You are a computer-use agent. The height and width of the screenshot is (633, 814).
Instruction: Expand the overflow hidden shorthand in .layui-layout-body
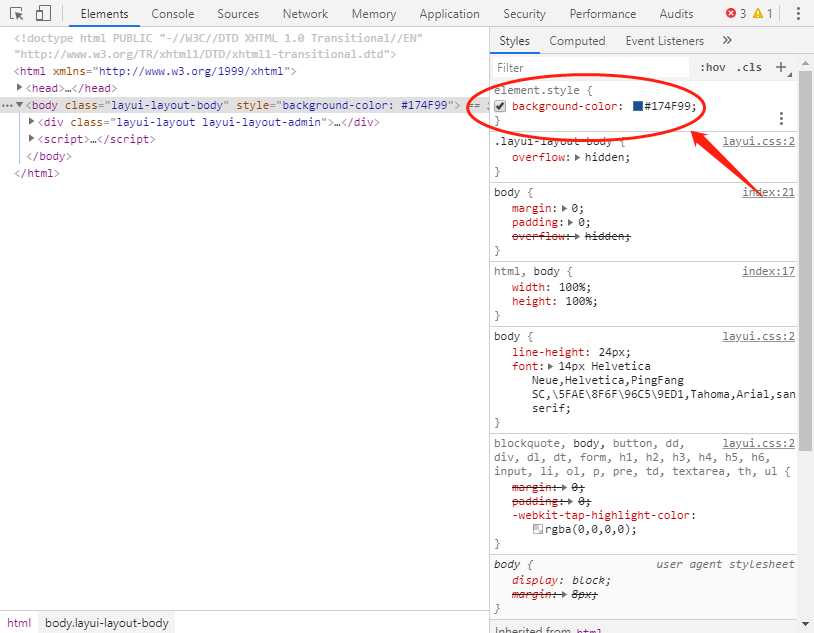577,157
